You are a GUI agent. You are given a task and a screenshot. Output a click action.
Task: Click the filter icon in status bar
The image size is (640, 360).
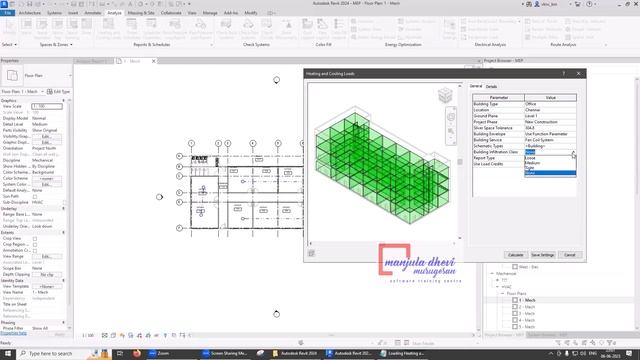click(609, 343)
